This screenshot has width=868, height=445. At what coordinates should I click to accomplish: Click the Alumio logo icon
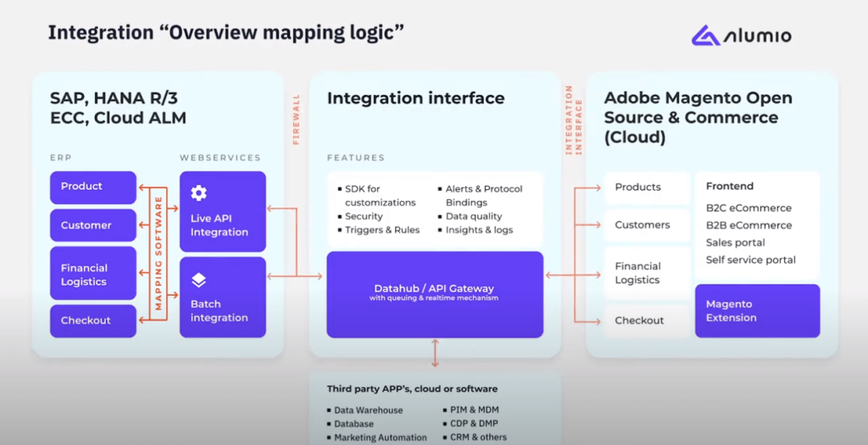pos(705,35)
